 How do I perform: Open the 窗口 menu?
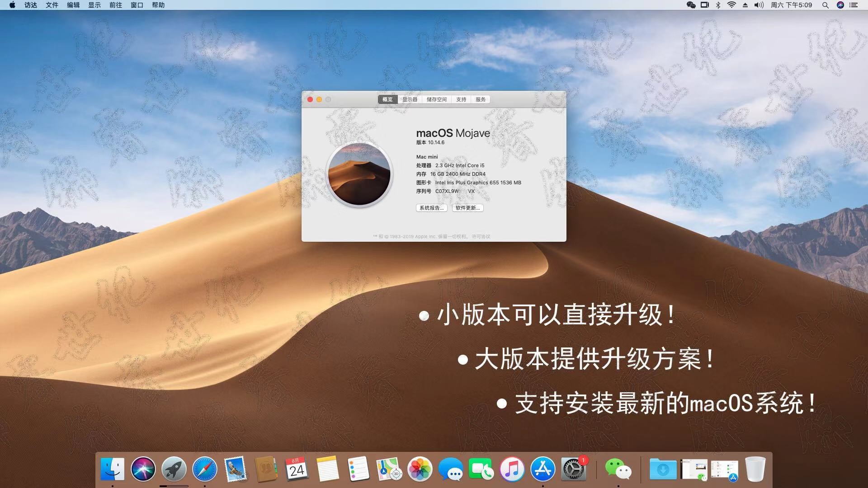coord(137,5)
